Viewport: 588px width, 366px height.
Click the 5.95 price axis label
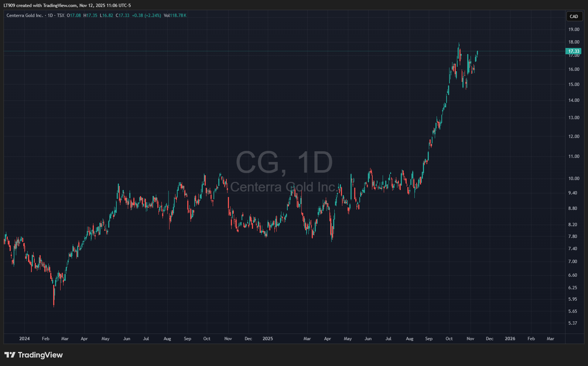tap(572, 299)
